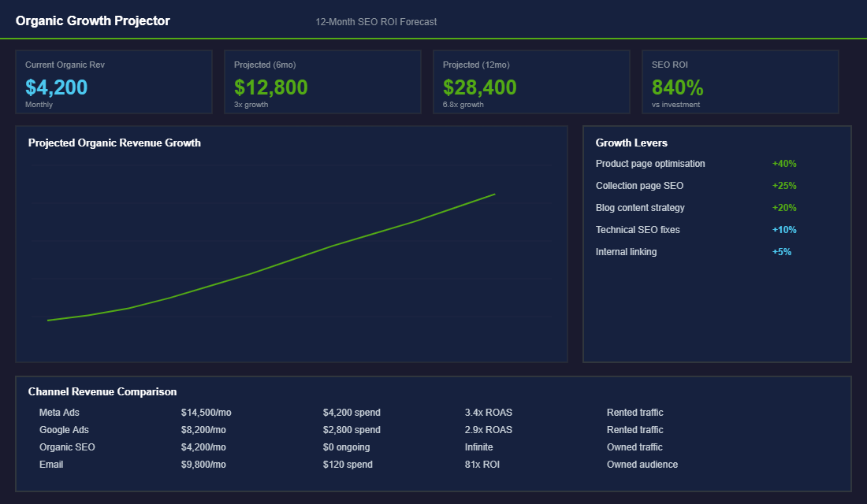Select the 12-Month SEO ROI Forecast header
The width and height of the screenshot is (867, 504).
(x=376, y=21)
